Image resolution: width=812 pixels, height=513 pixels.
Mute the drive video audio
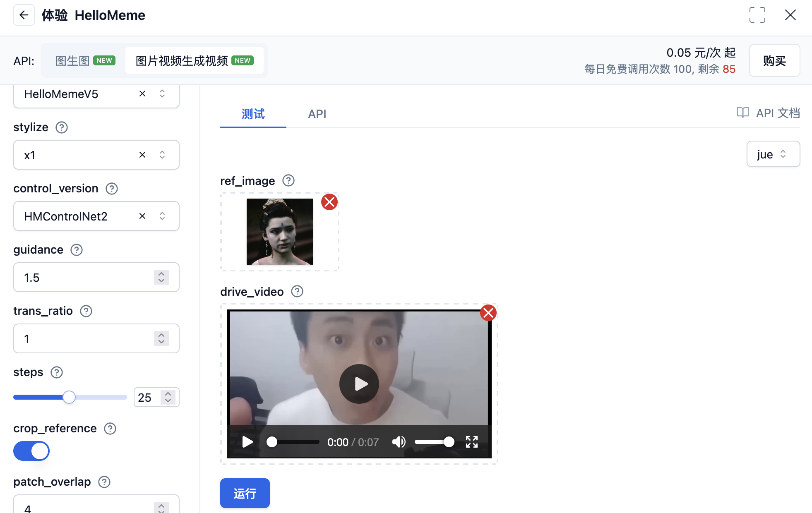click(x=399, y=442)
